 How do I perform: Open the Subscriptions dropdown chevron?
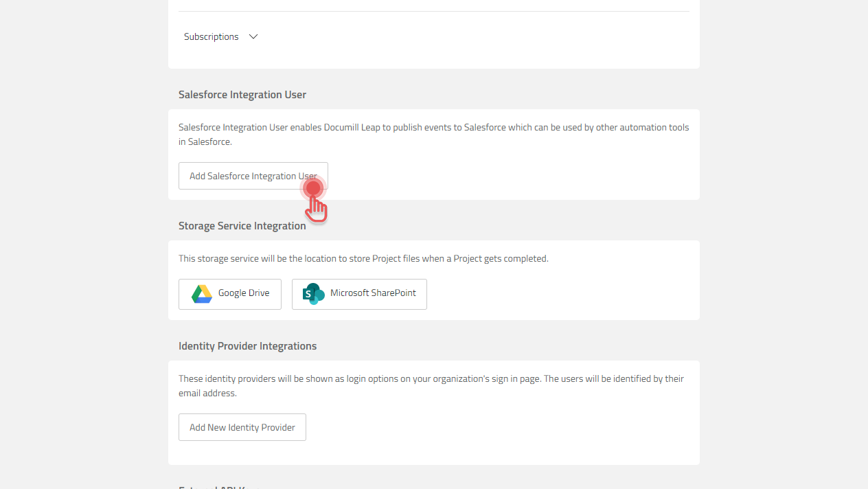pos(253,36)
